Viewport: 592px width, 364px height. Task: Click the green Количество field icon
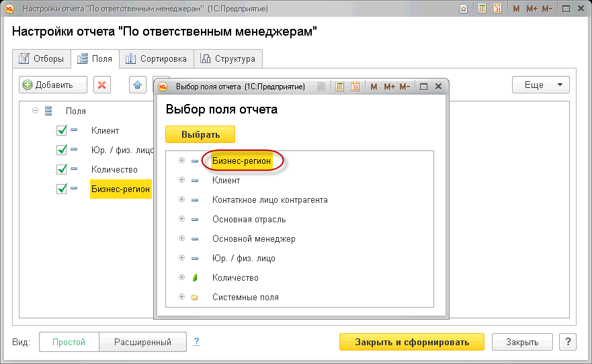[195, 277]
